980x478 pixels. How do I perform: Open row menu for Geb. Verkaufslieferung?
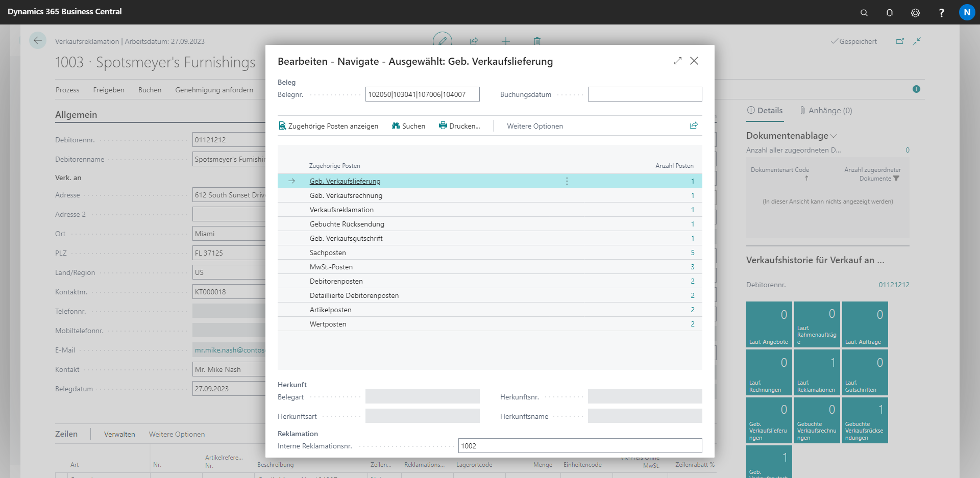(x=567, y=181)
